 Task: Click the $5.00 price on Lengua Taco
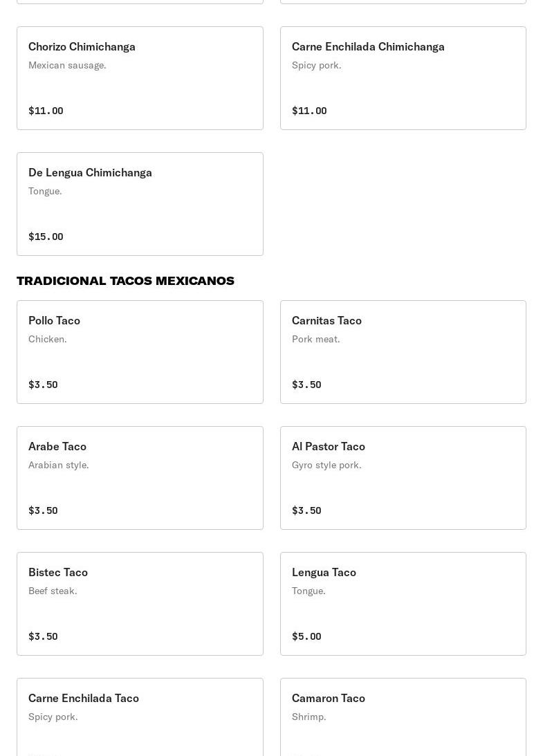point(306,636)
